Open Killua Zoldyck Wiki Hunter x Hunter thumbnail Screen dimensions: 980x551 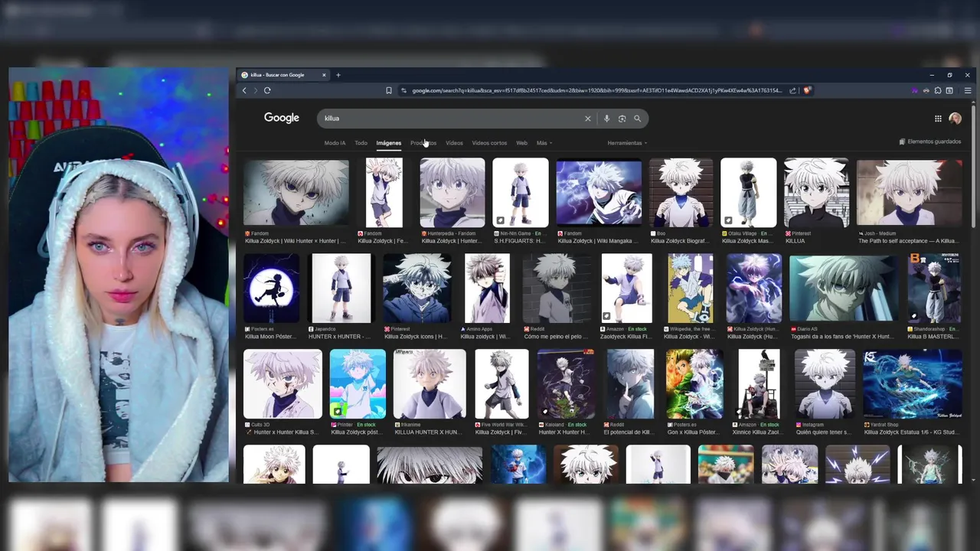(x=296, y=193)
